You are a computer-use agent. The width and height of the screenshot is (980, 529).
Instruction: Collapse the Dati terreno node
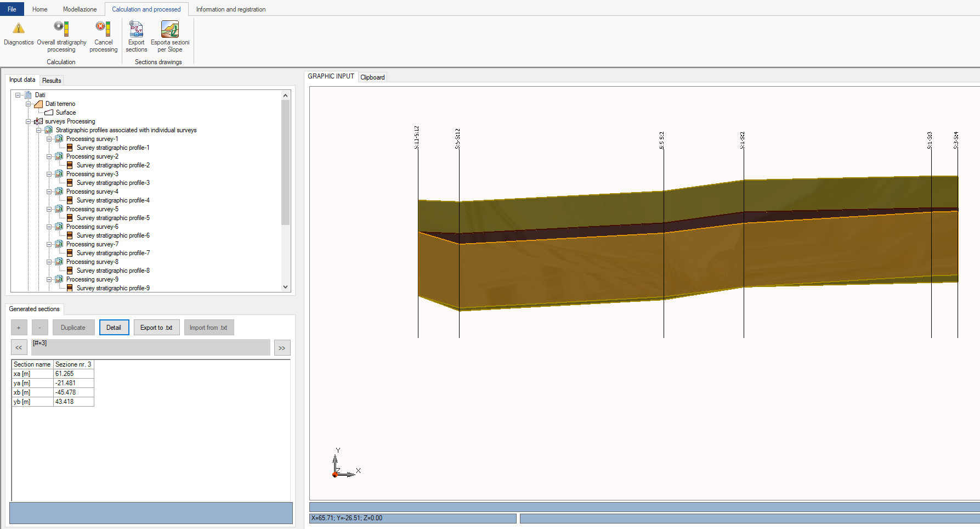coord(28,104)
